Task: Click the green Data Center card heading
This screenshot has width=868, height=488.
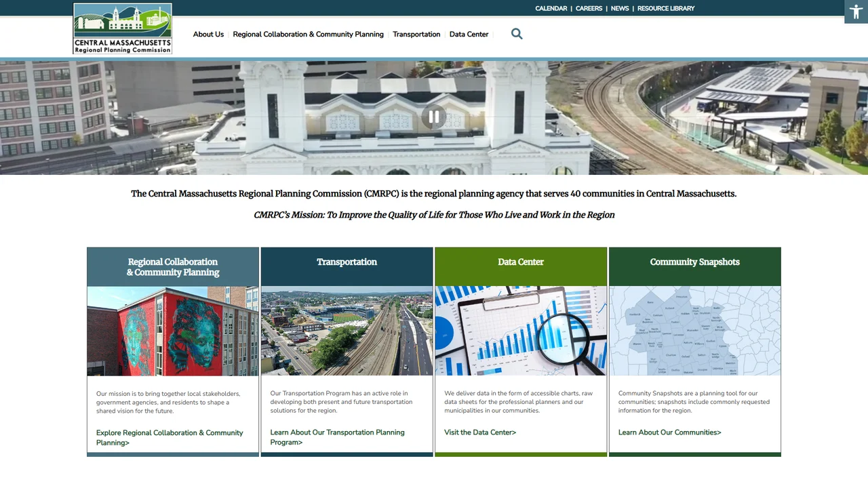Action: [521, 262]
